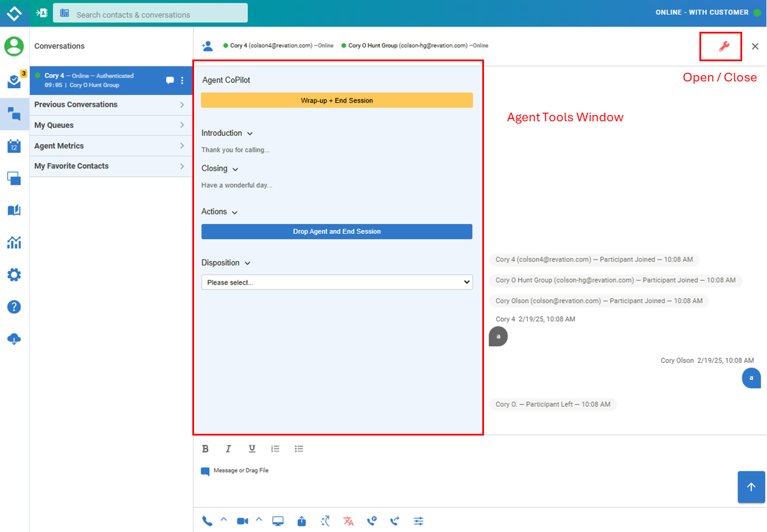This screenshot has height=532, width=767.
Task: Expand video call options arrow
Action: click(259, 520)
